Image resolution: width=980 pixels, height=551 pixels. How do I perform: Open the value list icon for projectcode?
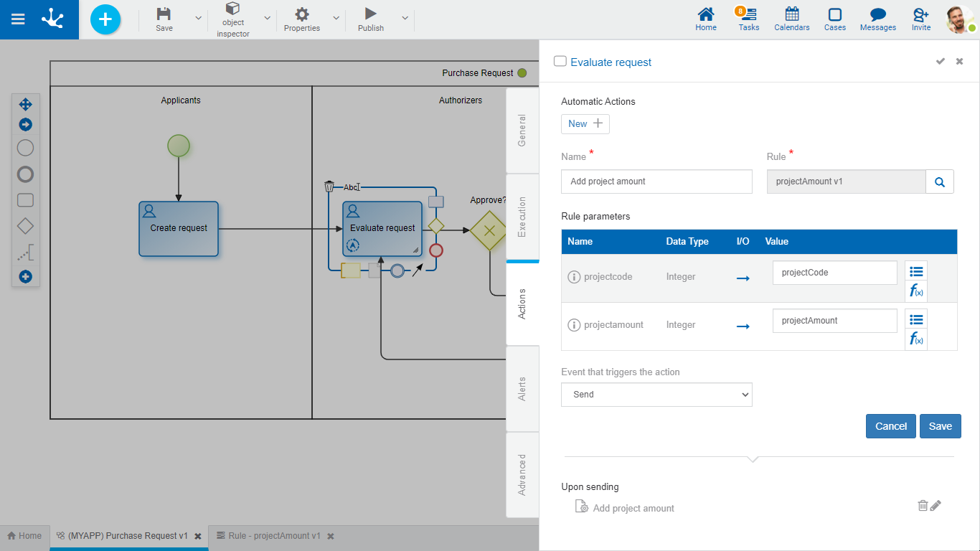point(916,271)
